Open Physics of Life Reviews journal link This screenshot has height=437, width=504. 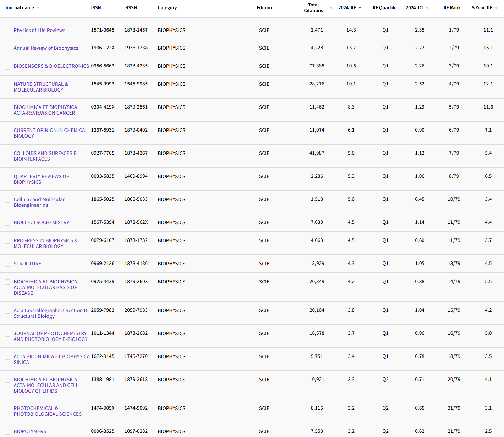coord(39,30)
